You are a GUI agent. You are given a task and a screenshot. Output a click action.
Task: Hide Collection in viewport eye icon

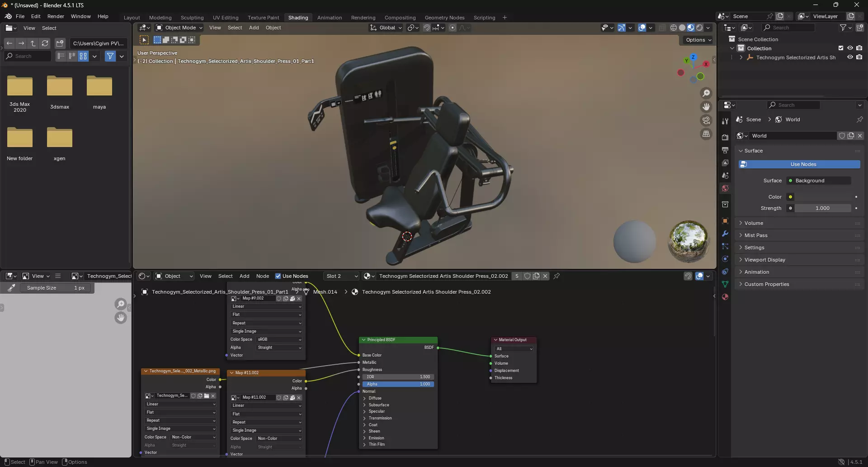[x=850, y=48]
